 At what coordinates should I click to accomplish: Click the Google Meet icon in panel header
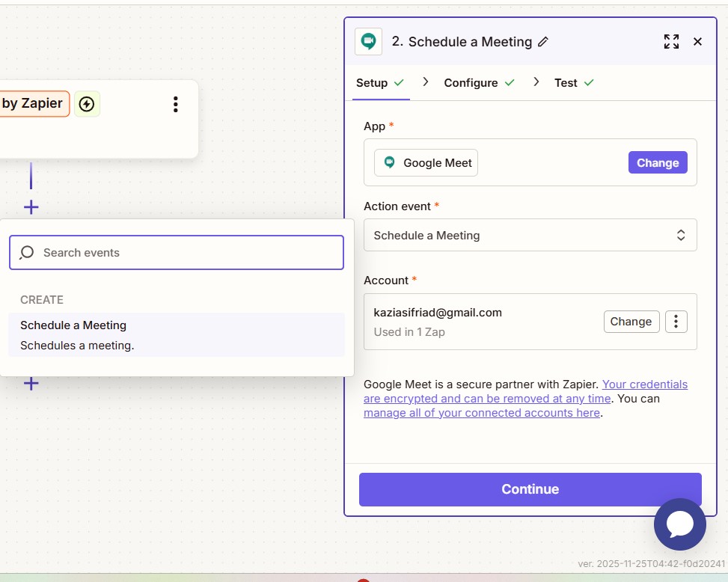[368, 42]
